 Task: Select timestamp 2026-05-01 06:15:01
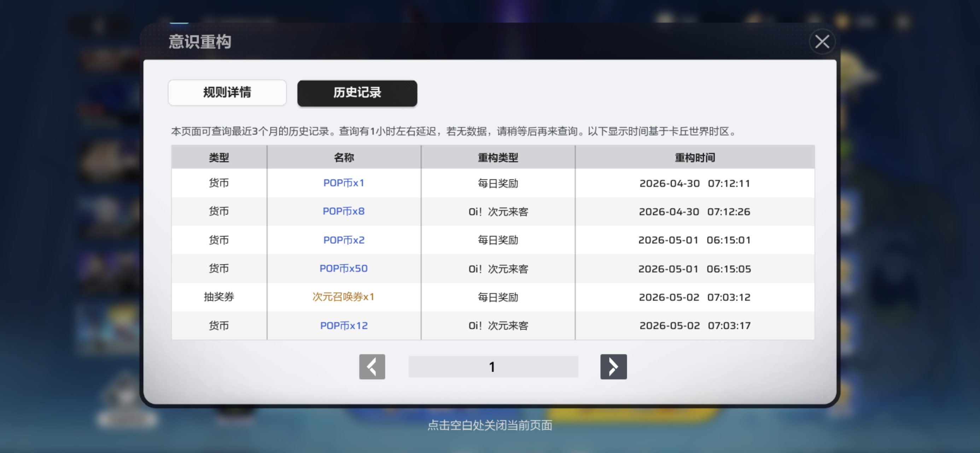click(x=695, y=240)
